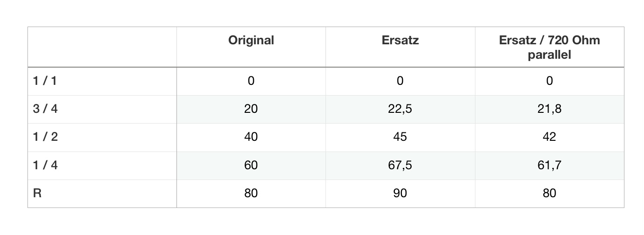Click the cell containing 20
The image size is (644, 235).
pyautogui.click(x=251, y=109)
